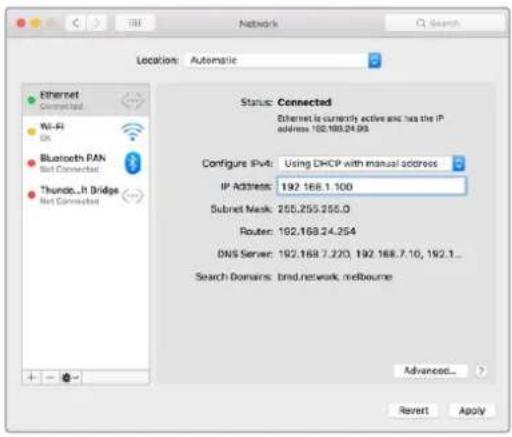Open the gear action menu below the list

click(x=70, y=377)
